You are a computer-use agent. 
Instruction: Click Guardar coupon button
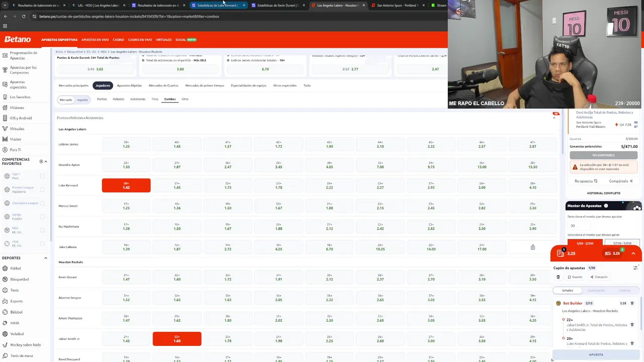[x=575, y=277]
